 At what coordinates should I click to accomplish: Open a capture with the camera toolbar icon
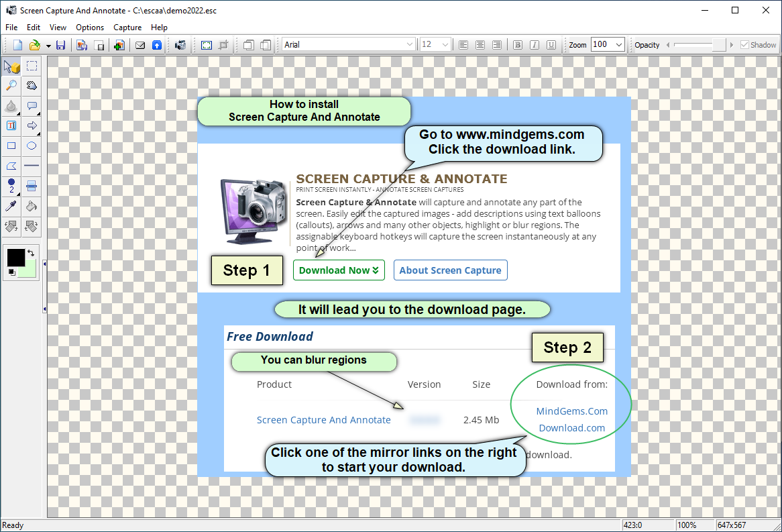[x=180, y=45]
